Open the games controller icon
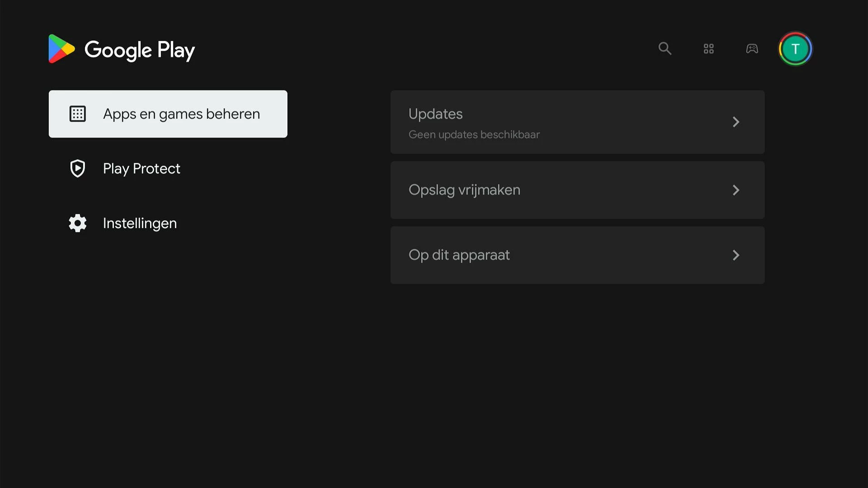This screenshot has height=488, width=868. point(752,49)
